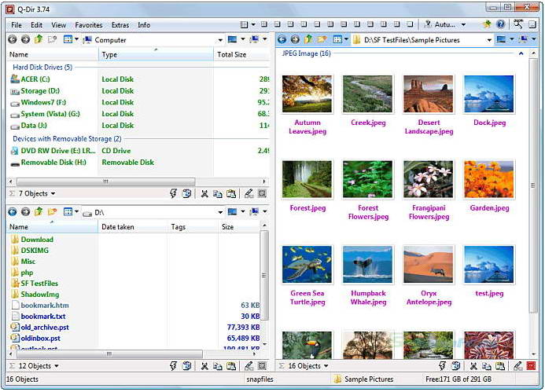
Task: Expand the 16 Objects dropdown
Action: point(326,366)
